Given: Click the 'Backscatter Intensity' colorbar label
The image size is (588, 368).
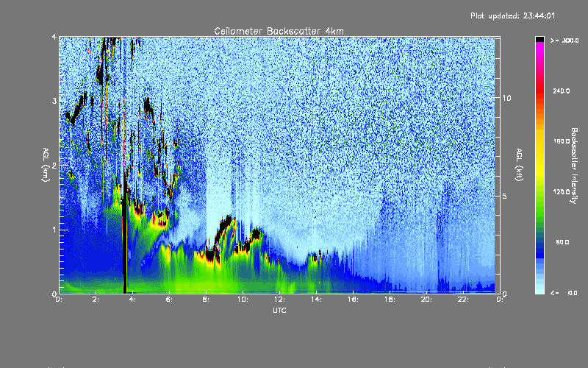Looking at the screenshot, I should [574, 166].
